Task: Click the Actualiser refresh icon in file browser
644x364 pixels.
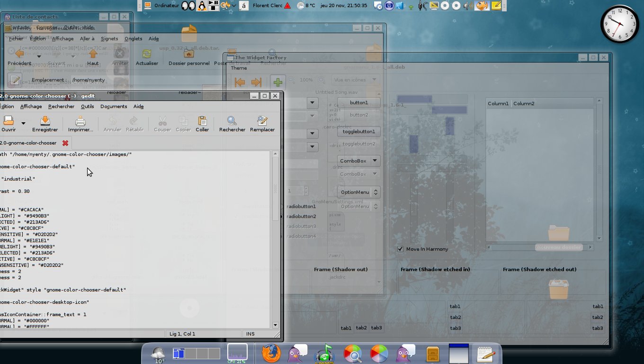Action: (147, 54)
